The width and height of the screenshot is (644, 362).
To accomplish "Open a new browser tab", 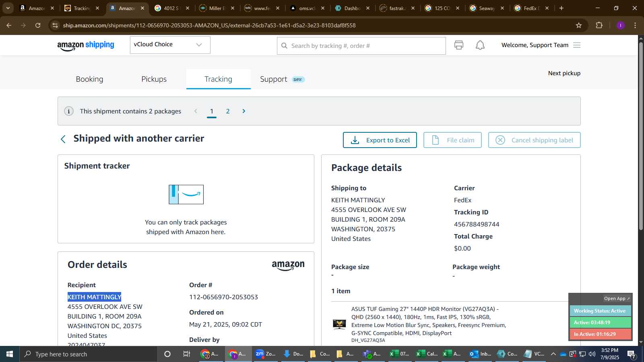I will point(561,8).
